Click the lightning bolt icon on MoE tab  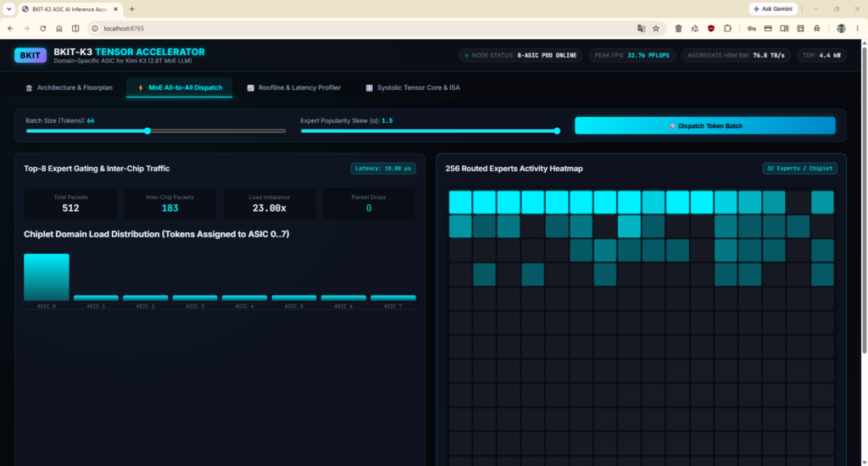pos(141,88)
